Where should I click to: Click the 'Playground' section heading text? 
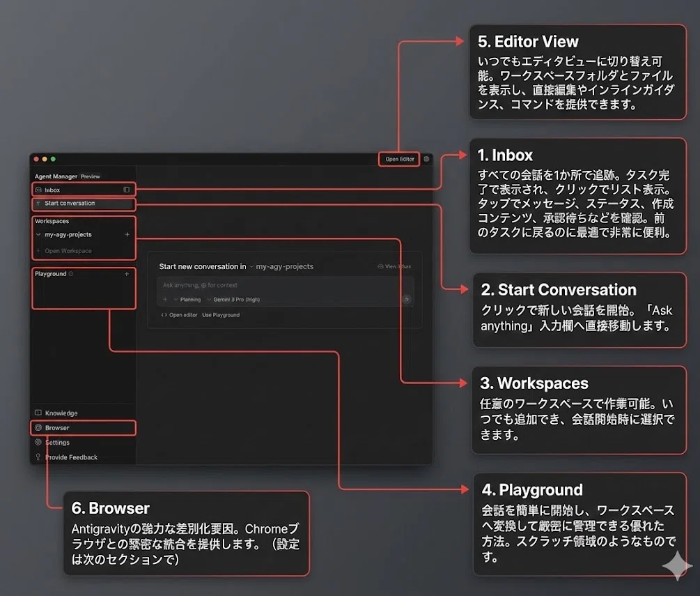tap(50, 274)
